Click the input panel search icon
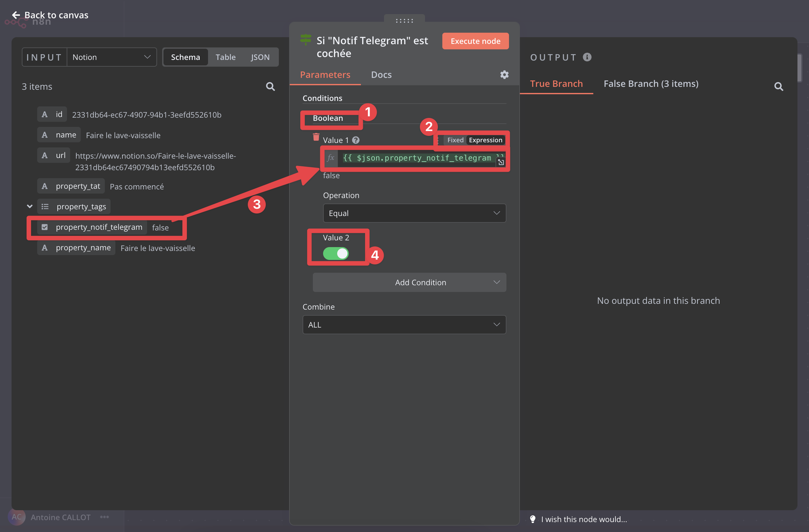Screen dimensions: 809x532 click(x=270, y=87)
